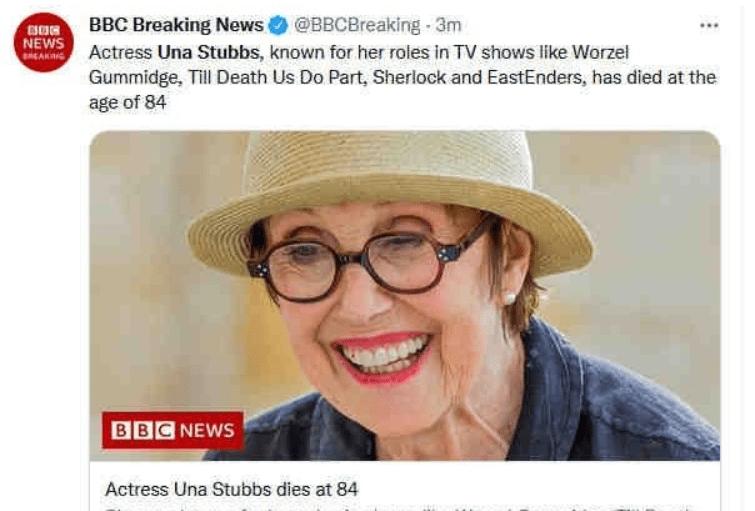Image resolution: width=755 pixels, height=511 pixels.
Task: Open the 3m timestamp permalink
Action: (448, 25)
